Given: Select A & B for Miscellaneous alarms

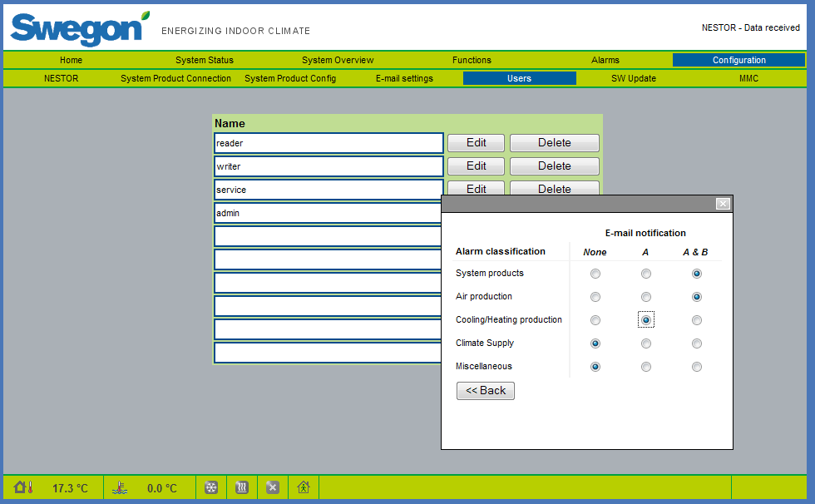Looking at the screenshot, I should 697,367.
